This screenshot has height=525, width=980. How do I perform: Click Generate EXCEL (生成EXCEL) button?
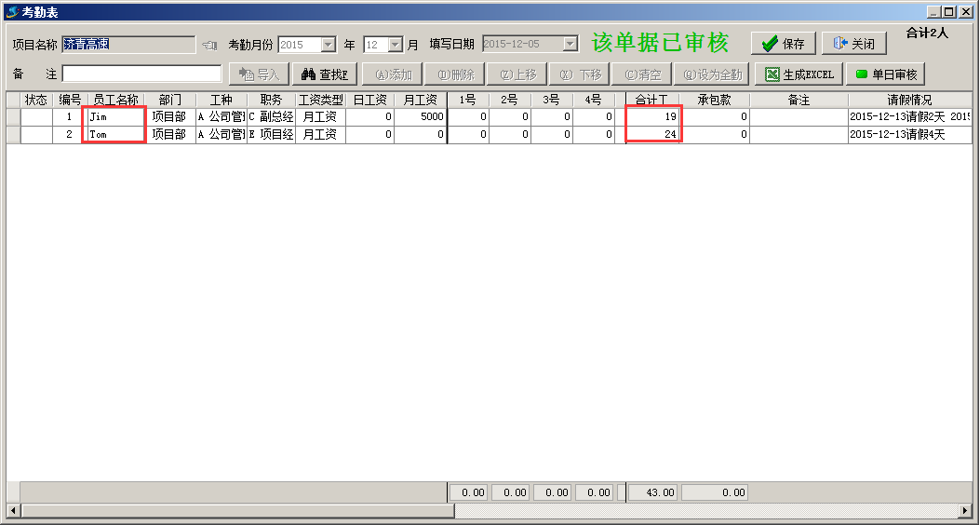tap(799, 74)
